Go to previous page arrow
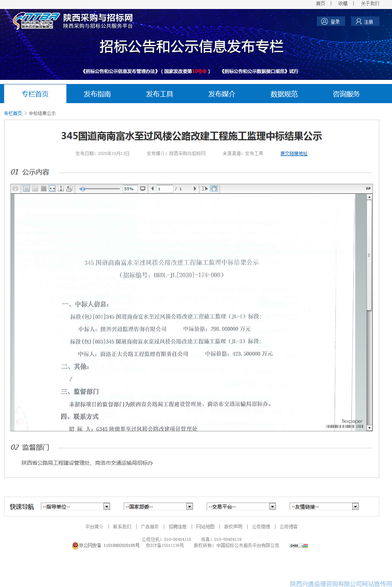Screen dimensions: 392x587 (152, 189)
